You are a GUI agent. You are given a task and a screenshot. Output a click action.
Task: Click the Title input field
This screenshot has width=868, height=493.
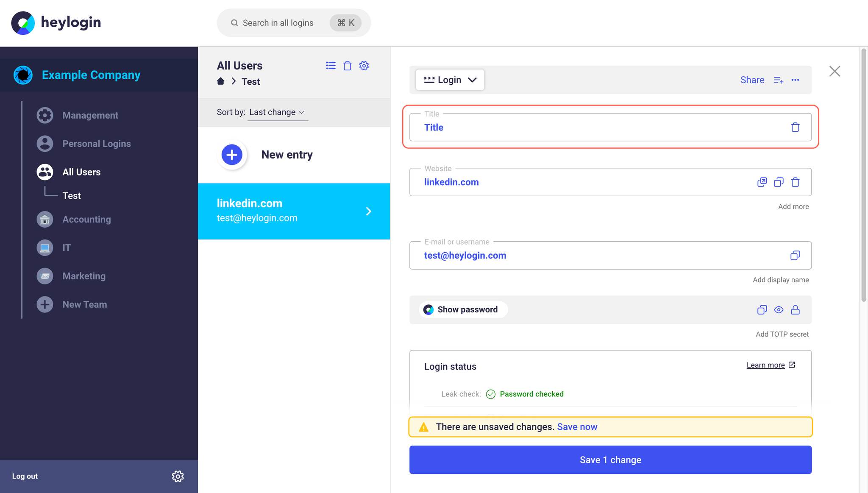[610, 127]
